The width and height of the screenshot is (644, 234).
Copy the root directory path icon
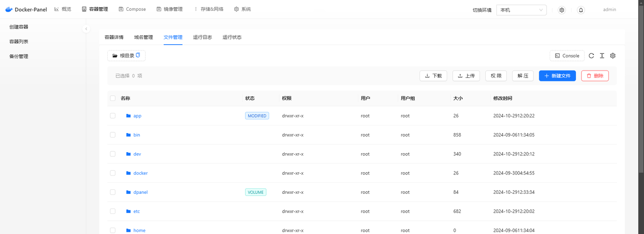coord(138,55)
